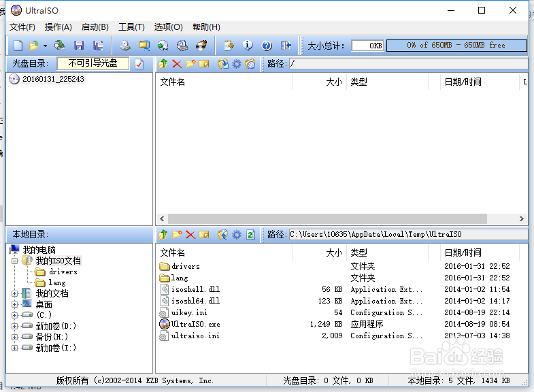Open the 选项(O) menu
Image resolution: width=534 pixels, height=392 pixels.
(168, 27)
